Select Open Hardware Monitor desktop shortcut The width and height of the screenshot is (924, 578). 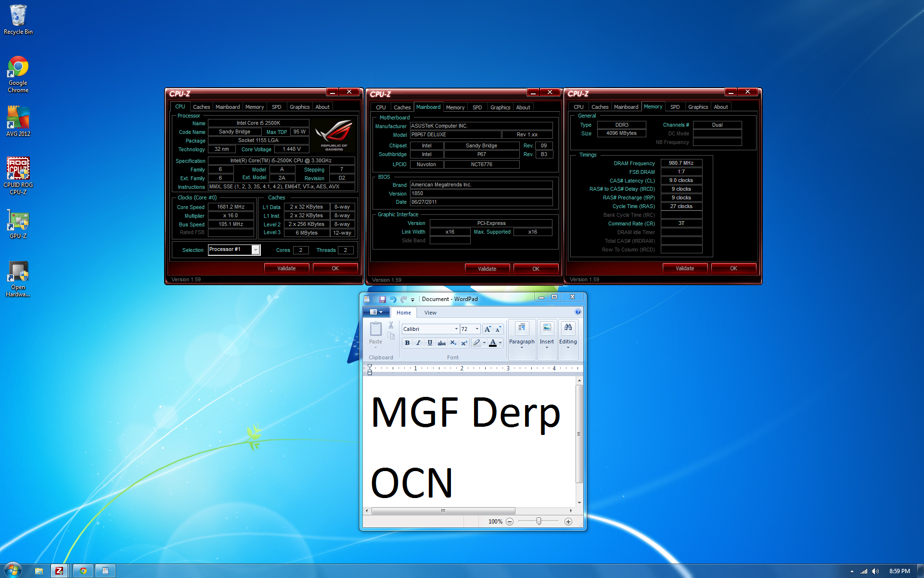pyautogui.click(x=18, y=279)
